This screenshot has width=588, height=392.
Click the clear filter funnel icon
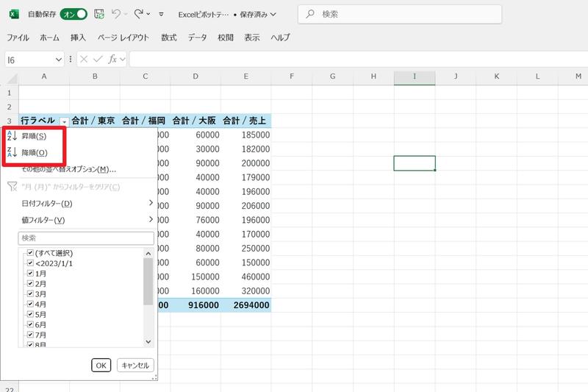coord(12,186)
